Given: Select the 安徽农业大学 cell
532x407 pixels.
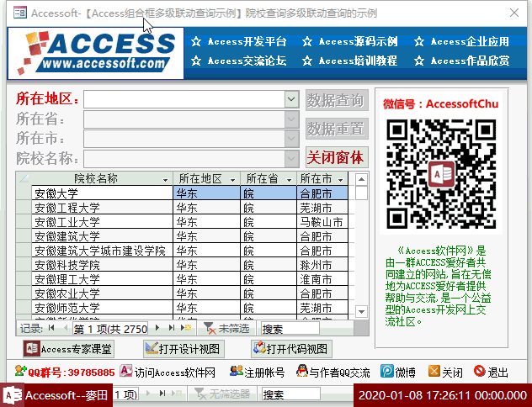Looking at the screenshot, I should tap(102, 293).
